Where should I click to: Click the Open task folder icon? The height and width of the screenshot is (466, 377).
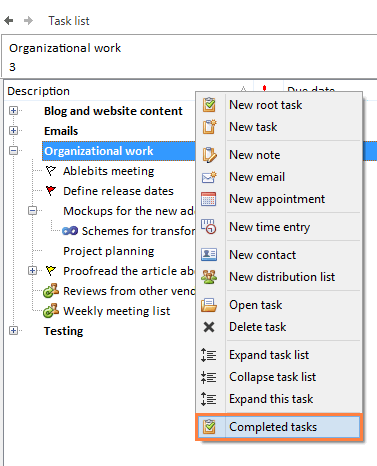click(209, 305)
